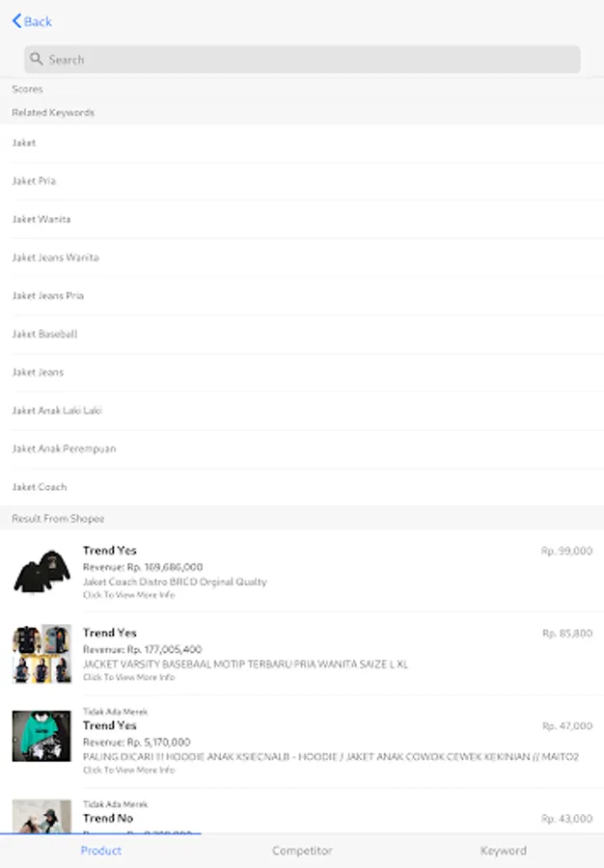Viewport: 604px width, 868px height.
Task: Switch to the Product tab
Action: point(100,851)
